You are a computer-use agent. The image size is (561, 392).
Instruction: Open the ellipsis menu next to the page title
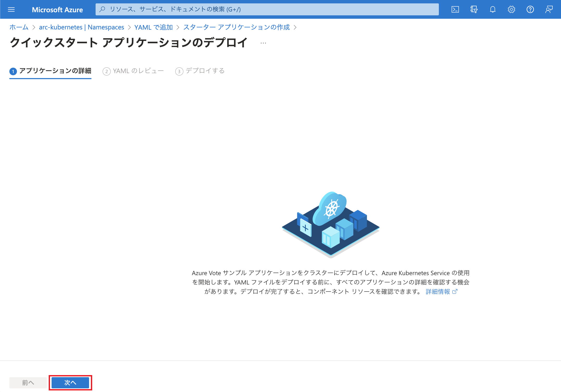(263, 43)
